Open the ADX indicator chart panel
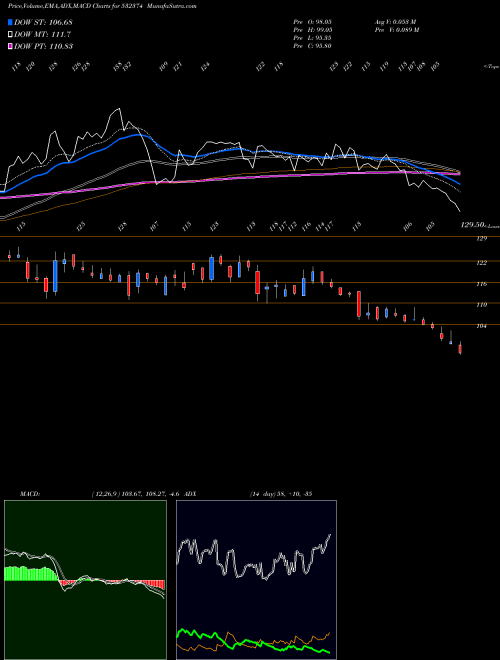This screenshot has width=500, height=660. click(x=256, y=580)
